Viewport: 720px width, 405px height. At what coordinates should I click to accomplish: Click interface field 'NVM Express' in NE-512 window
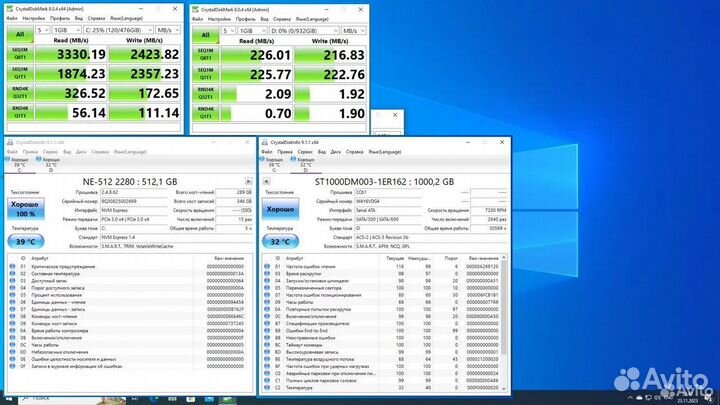134,210
